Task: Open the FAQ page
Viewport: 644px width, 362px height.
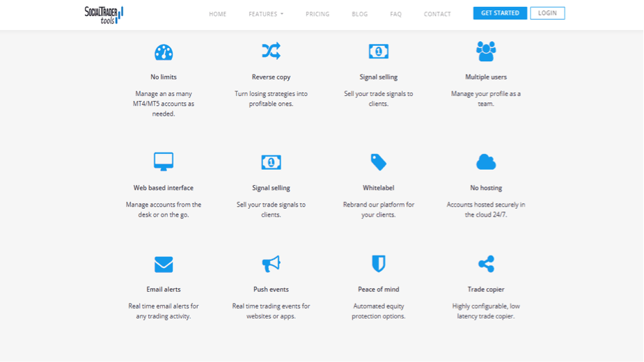Action: (396, 14)
